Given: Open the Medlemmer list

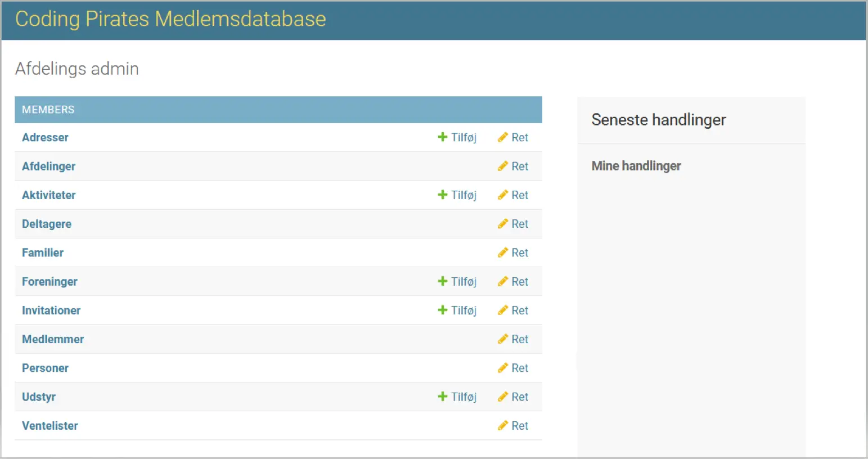Looking at the screenshot, I should 53,339.
